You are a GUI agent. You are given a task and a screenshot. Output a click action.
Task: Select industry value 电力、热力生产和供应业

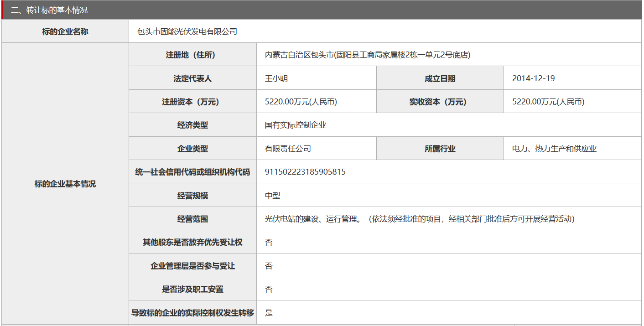(555, 149)
